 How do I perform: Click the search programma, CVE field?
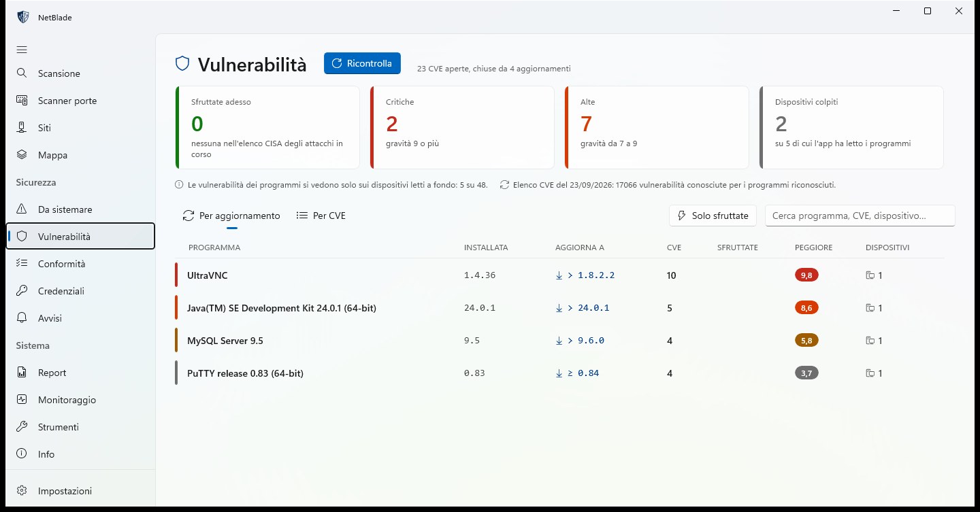[860, 216]
